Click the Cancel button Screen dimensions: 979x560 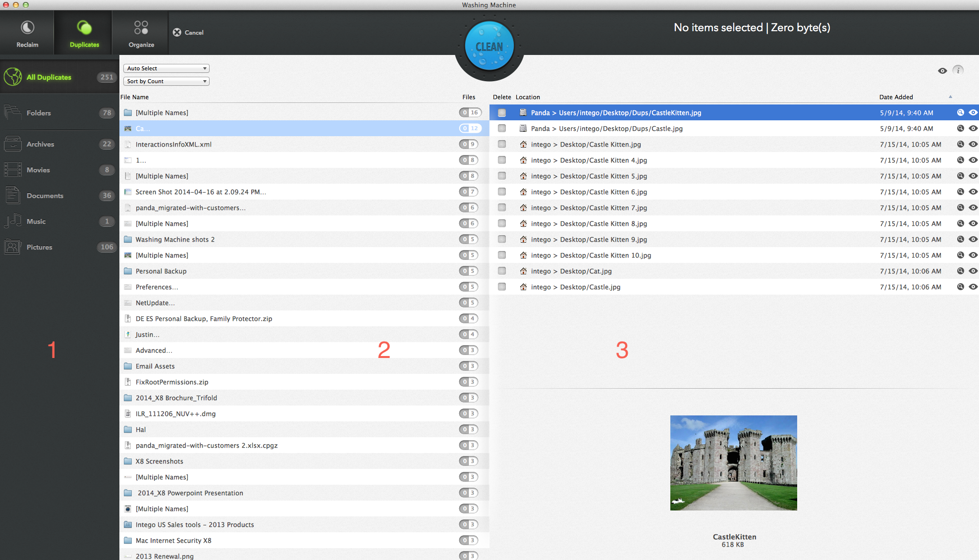(188, 32)
